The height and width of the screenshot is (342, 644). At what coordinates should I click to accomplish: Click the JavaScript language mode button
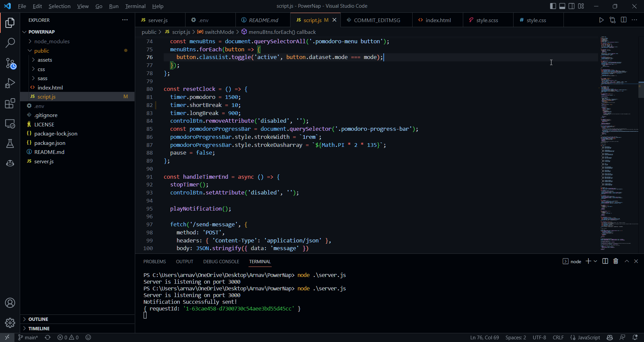pyautogui.click(x=589, y=337)
